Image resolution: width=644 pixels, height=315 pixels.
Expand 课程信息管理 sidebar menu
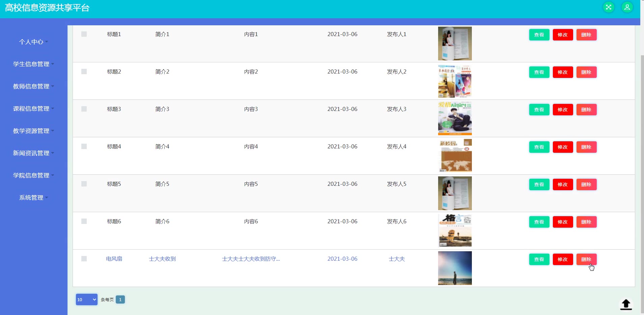[34, 109]
